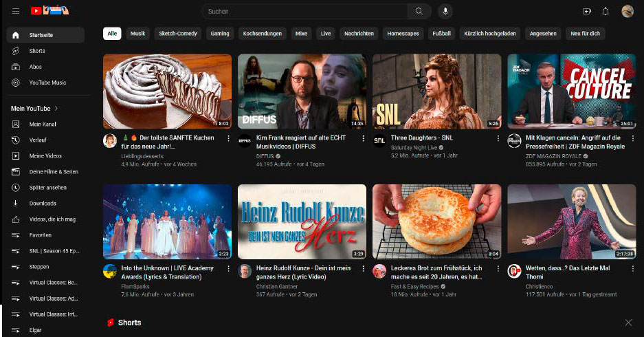Open Mein Kanal in the sidebar
Viewport: 644px width, 337px height.
pos(45,124)
